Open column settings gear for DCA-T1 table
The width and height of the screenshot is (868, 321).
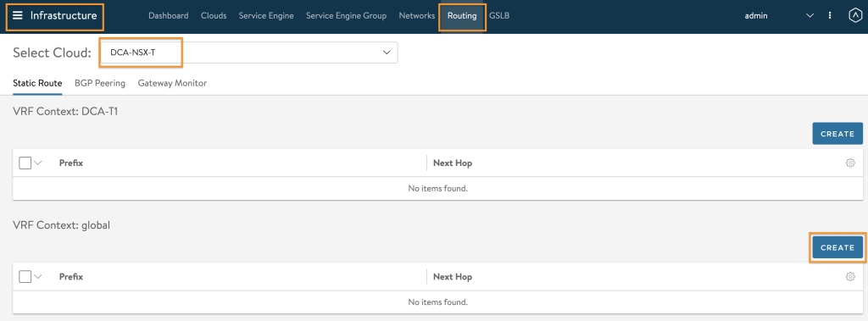851,163
